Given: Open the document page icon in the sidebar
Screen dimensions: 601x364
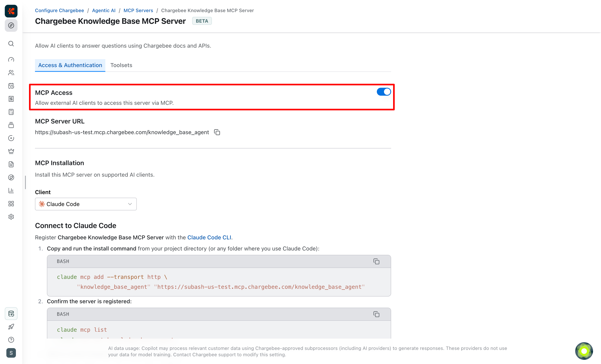Looking at the screenshot, I should [11, 165].
